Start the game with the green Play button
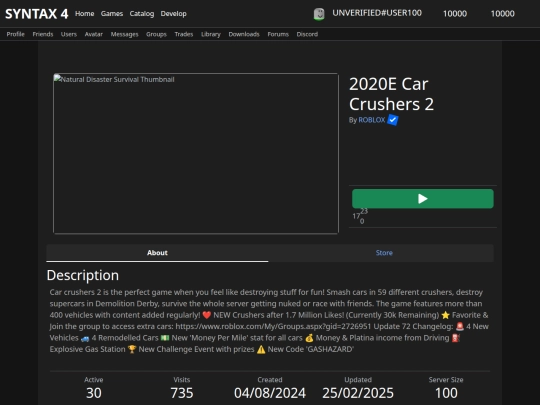Viewport: 540px width, 405px height. click(423, 199)
